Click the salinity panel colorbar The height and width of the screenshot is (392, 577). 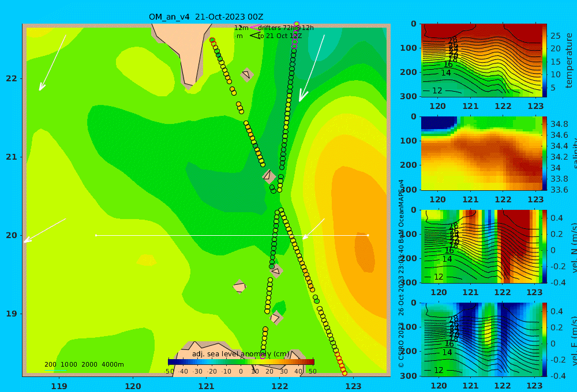coord(545,153)
